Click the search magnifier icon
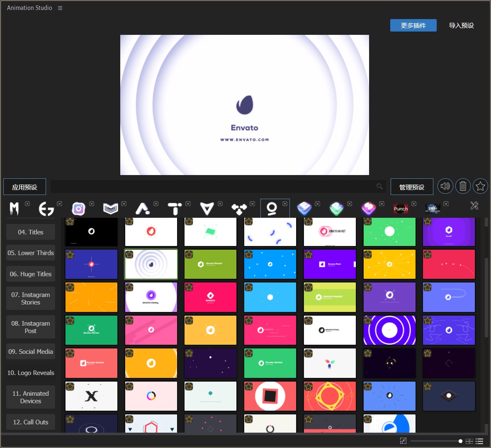Viewport: 491px width, 448px height. (379, 186)
